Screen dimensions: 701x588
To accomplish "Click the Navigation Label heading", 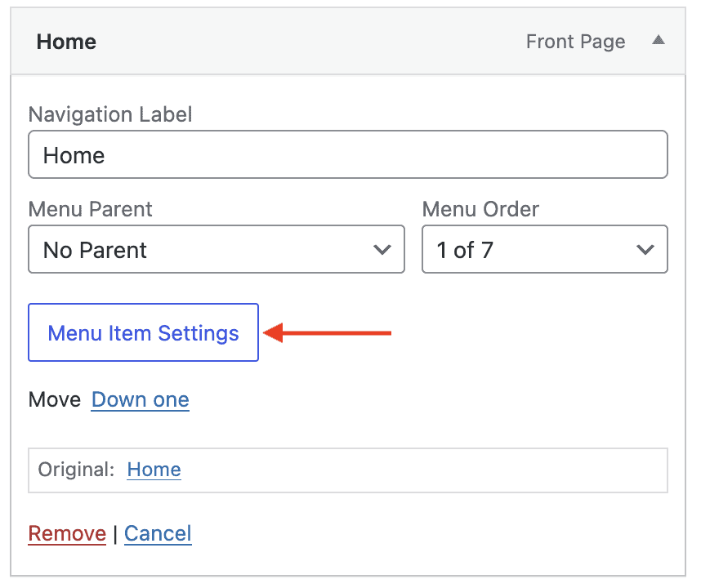I will (x=109, y=114).
